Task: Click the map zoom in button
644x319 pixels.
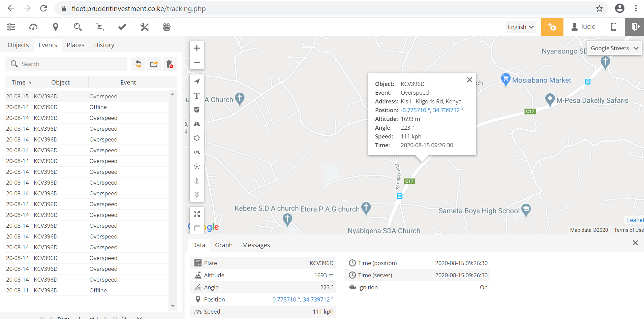Action: tap(197, 48)
